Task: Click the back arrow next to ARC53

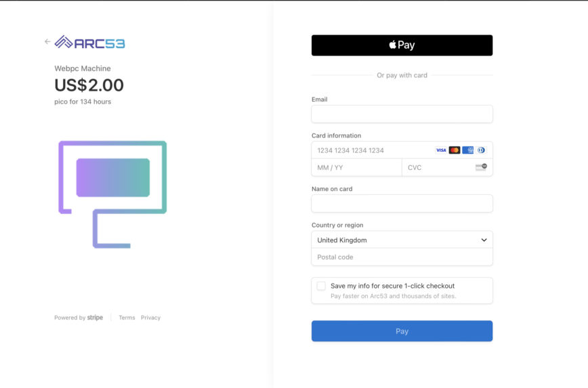Action: click(47, 41)
